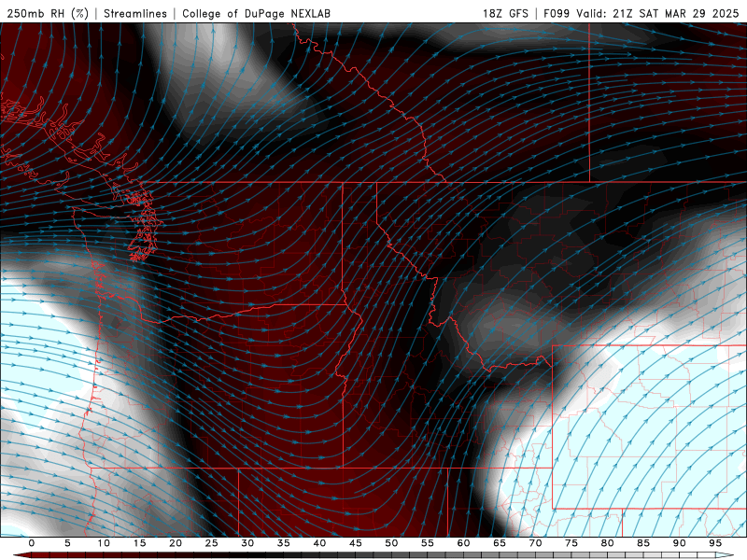Click the color bar value 10

[x=104, y=543]
